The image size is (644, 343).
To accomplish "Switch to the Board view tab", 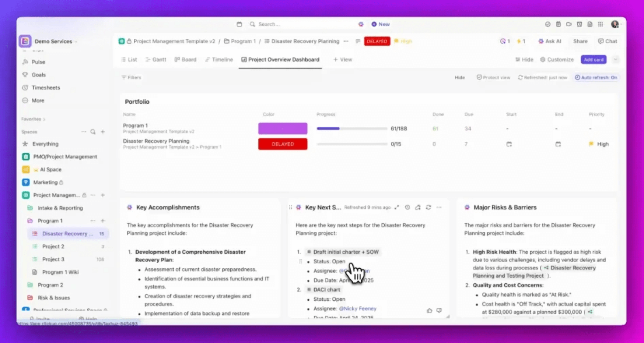I will point(185,59).
